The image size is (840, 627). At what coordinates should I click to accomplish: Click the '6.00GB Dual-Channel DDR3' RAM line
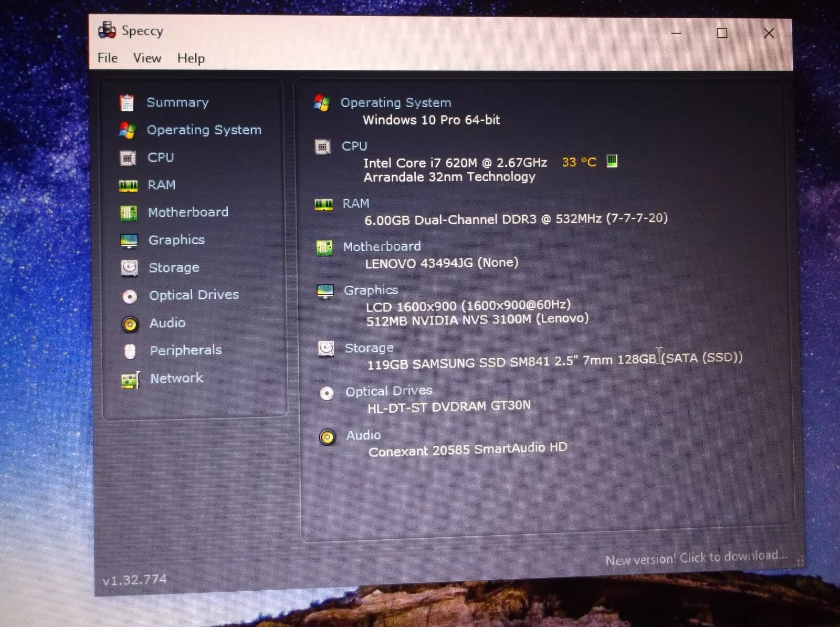coord(516,219)
